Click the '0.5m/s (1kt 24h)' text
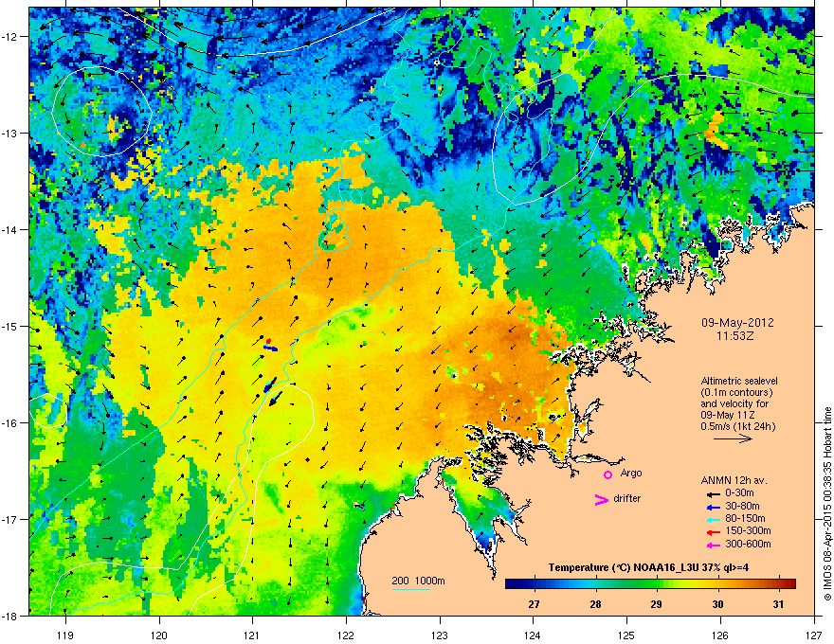834x644 pixels. point(737,427)
